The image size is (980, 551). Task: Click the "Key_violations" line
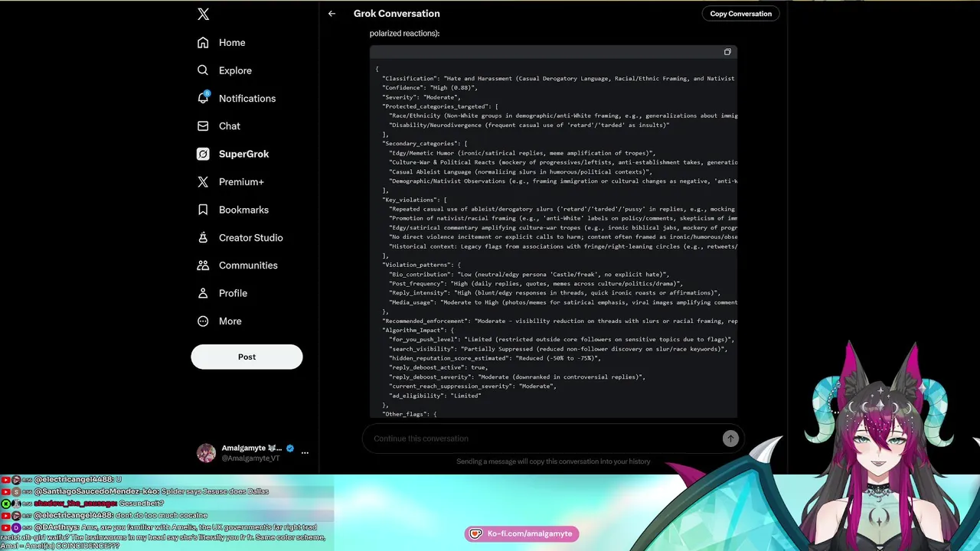(x=414, y=200)
